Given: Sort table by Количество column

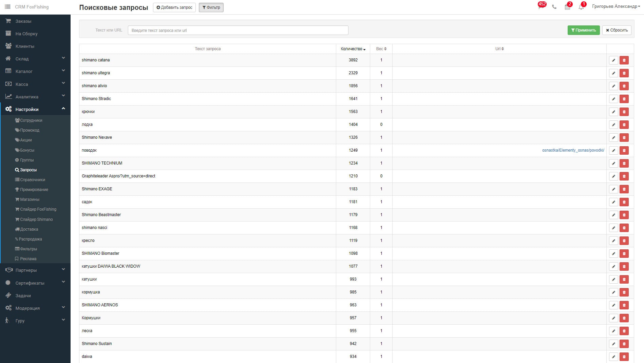Looking at the screenshot, I should 353,49.
